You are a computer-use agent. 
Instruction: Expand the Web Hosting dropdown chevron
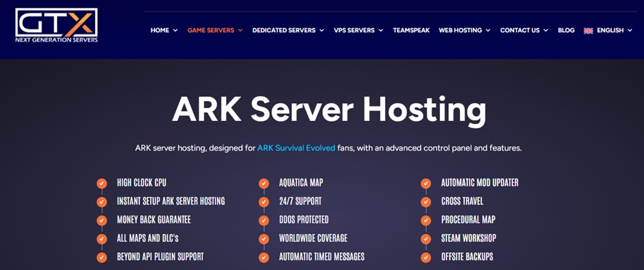[x=488, y=30]
